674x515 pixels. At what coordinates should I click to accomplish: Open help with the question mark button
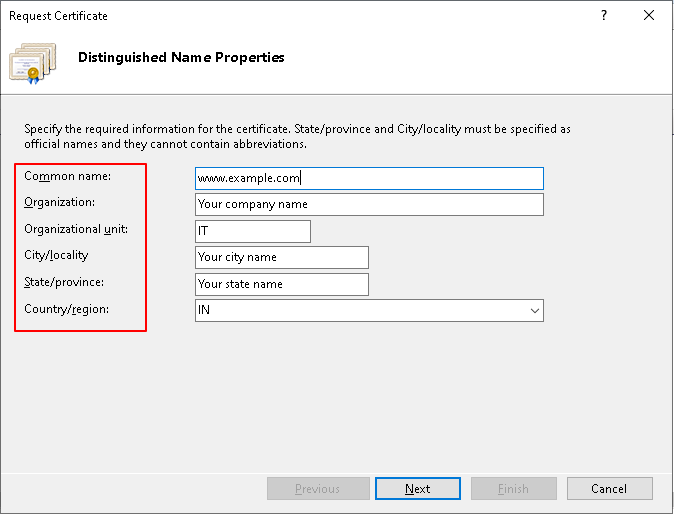(604, 16)
